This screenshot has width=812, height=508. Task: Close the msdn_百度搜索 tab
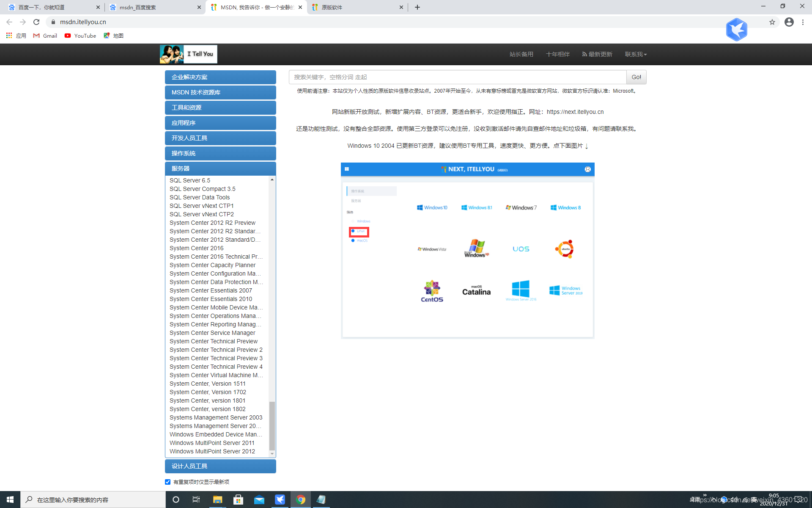click(199, 7)
